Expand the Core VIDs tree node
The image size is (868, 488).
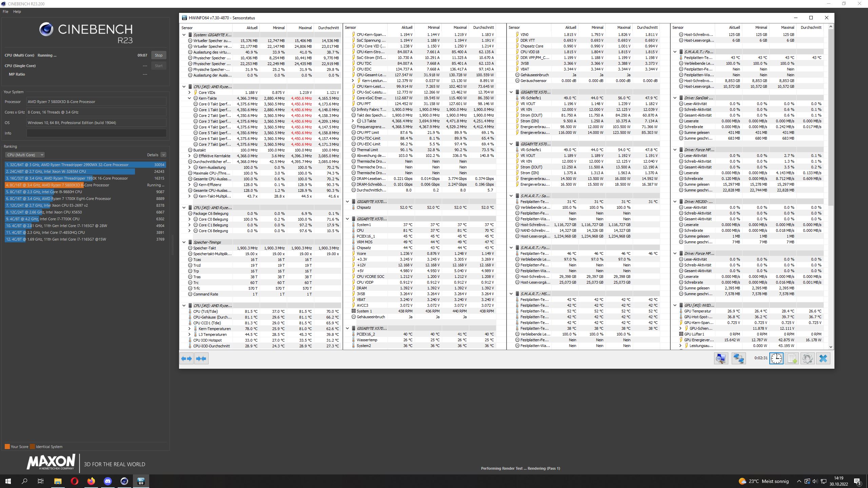[x=190, y=93]
